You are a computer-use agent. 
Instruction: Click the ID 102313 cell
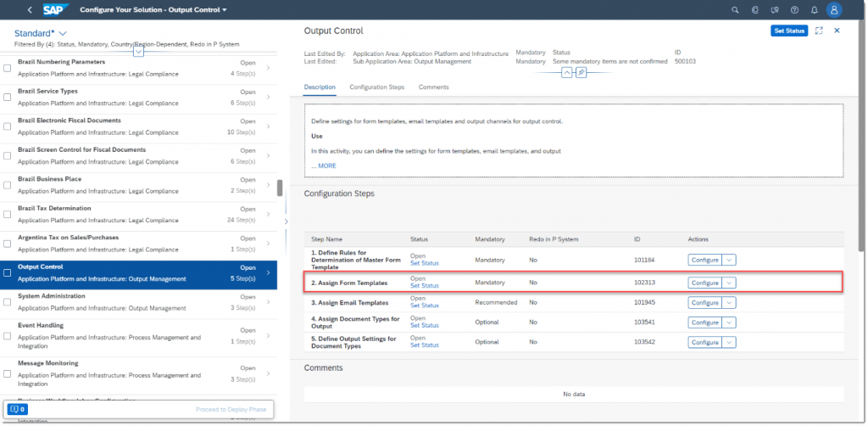(x=644, y=283)
